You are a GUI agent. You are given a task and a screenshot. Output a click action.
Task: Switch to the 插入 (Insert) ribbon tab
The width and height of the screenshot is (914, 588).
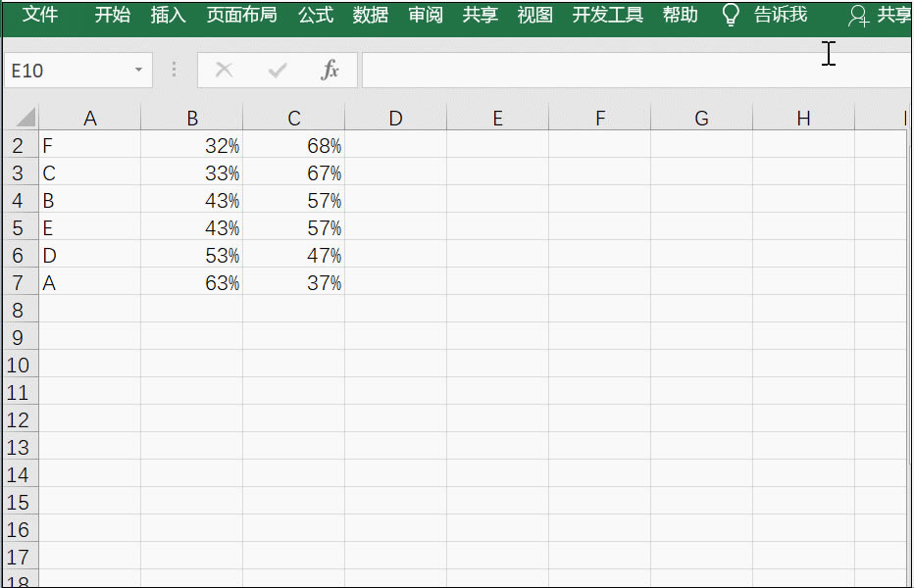(x=168, y=14)
